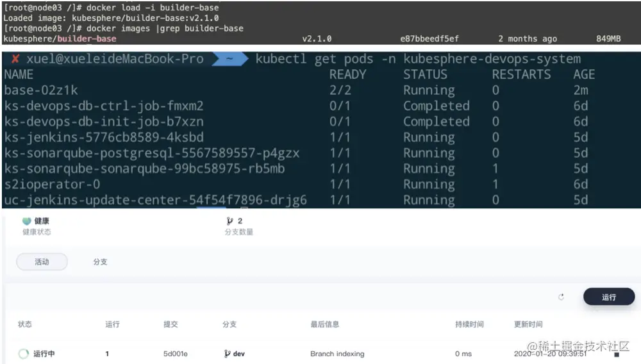Click the 分支数量 label
Screen dimensions: 641x364
(x=238, y=232)
